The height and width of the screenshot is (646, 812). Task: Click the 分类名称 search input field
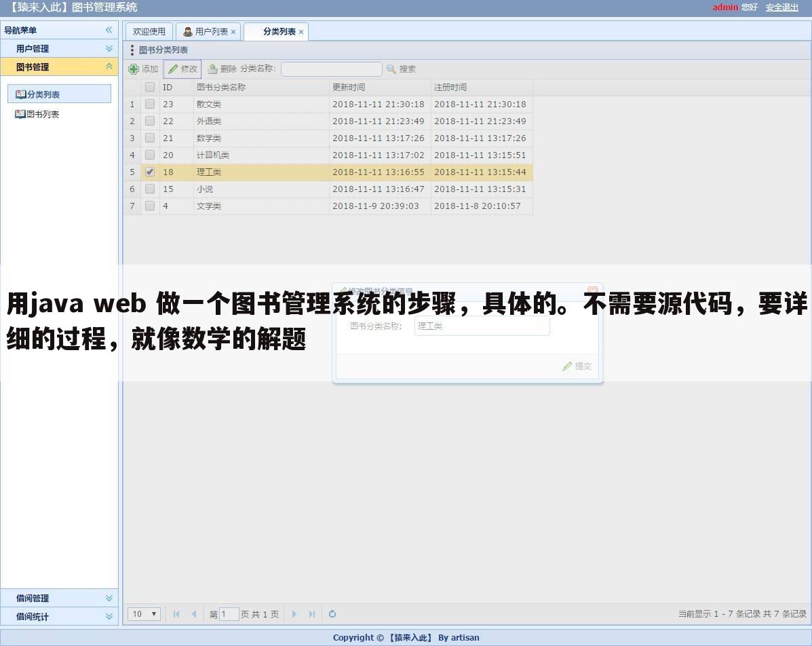click(331, 69)
